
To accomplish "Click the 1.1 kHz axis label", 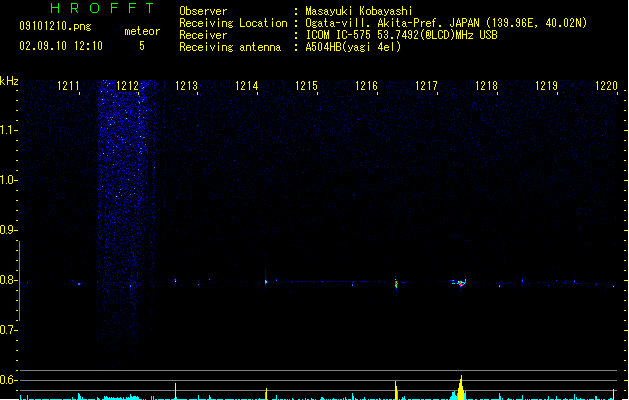I will pyautogui.click(x=8, y=130).
